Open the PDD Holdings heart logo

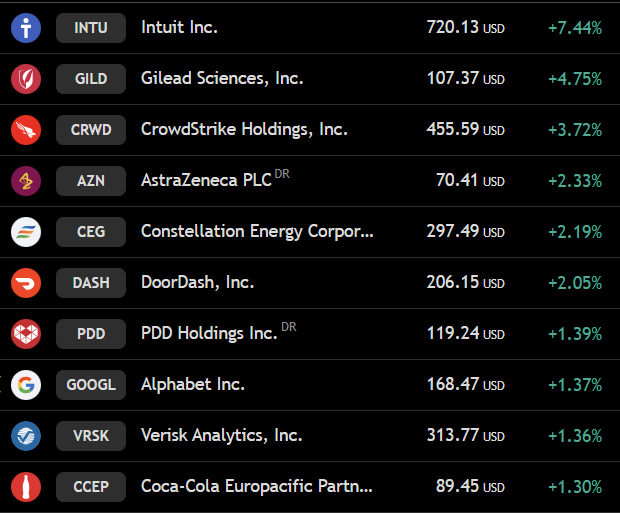point(26,334)
